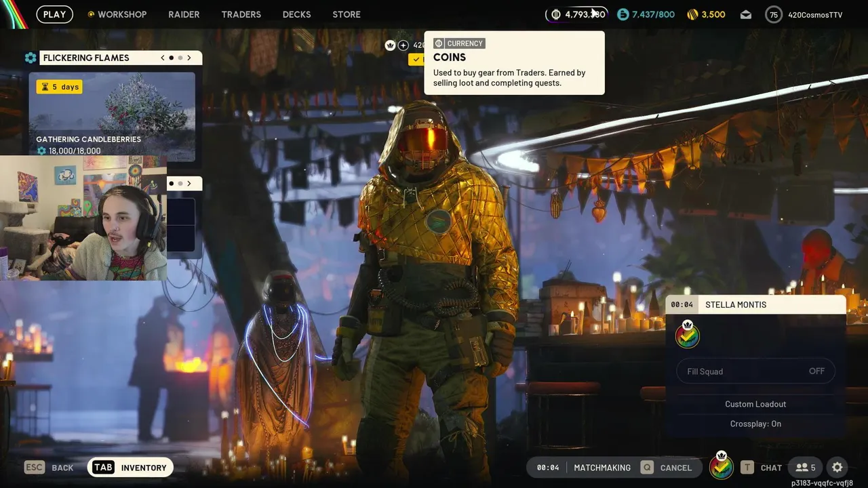Open the friends list showing 5
Viewport: 868px width, 488px height.
[x=806, y=468]
